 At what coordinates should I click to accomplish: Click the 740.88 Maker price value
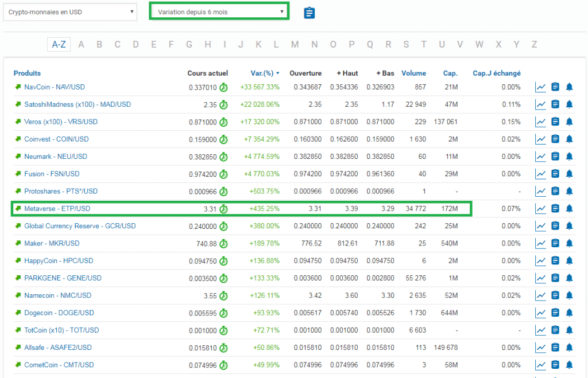(207, 244)
